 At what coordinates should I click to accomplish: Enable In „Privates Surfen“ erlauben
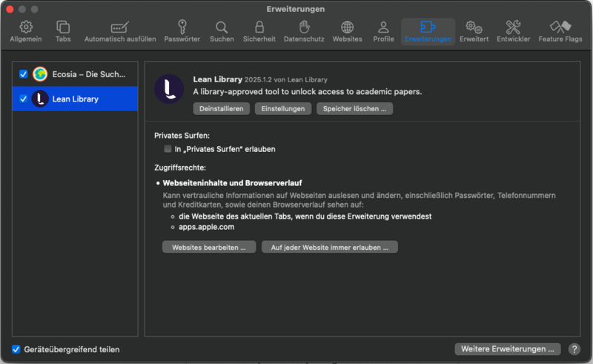tap(168, 149)
